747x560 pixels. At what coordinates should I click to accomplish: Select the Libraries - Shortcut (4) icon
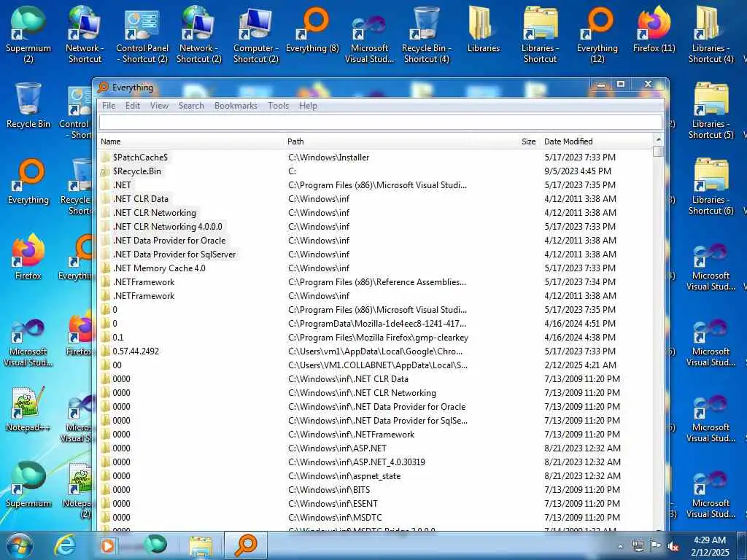711,34
